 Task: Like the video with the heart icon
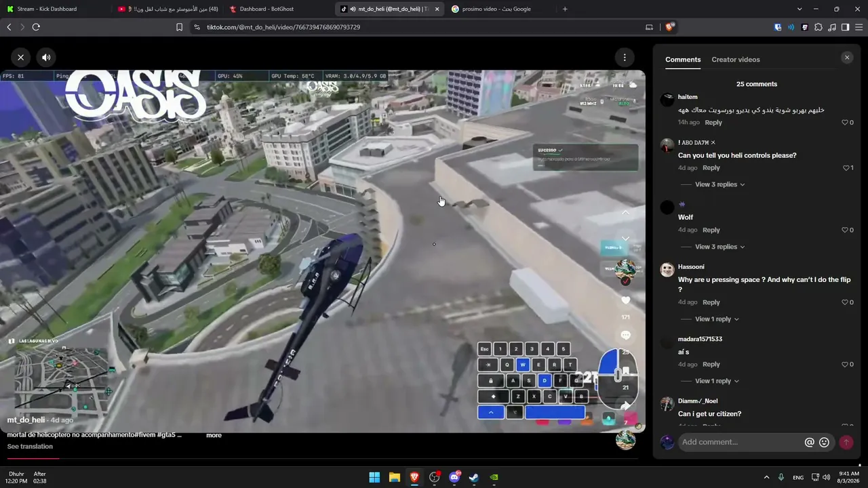625,300
